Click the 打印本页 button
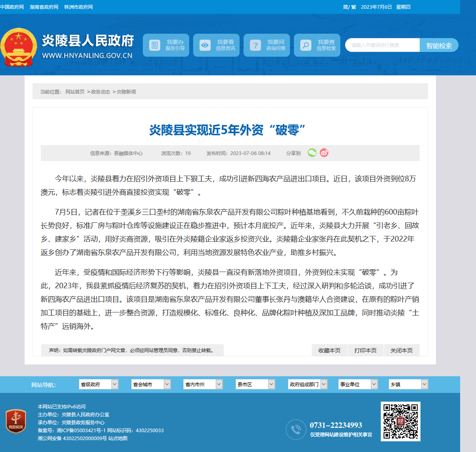476x452 pixels. pyautogui.click(x=365, y=350)
